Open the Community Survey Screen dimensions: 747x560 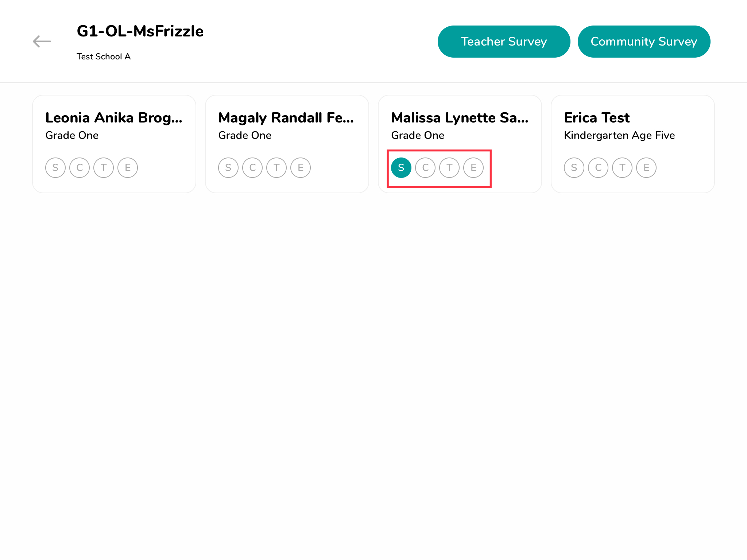(644, 42)
